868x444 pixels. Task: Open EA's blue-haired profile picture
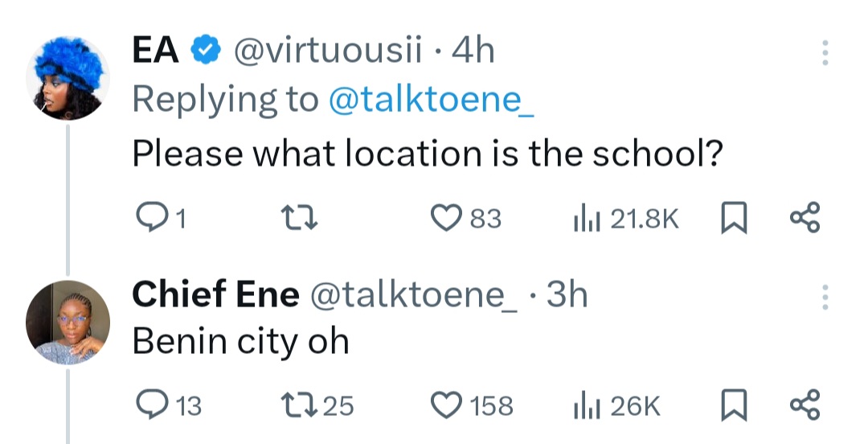point(68,78)
